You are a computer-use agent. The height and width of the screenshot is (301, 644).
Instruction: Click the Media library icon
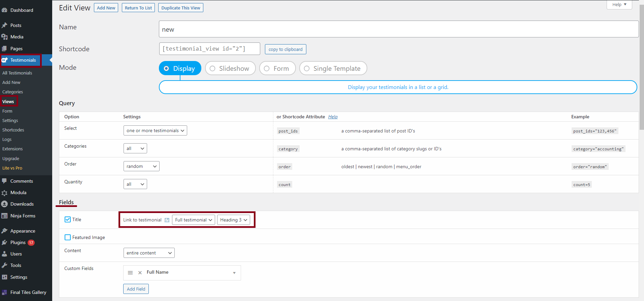(4, 37)
